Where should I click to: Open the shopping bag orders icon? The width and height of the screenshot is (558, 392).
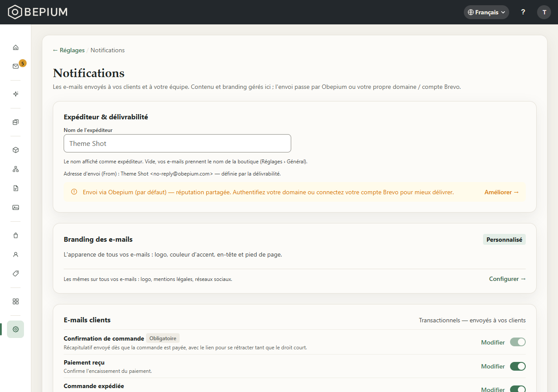(x=16, y=235)
